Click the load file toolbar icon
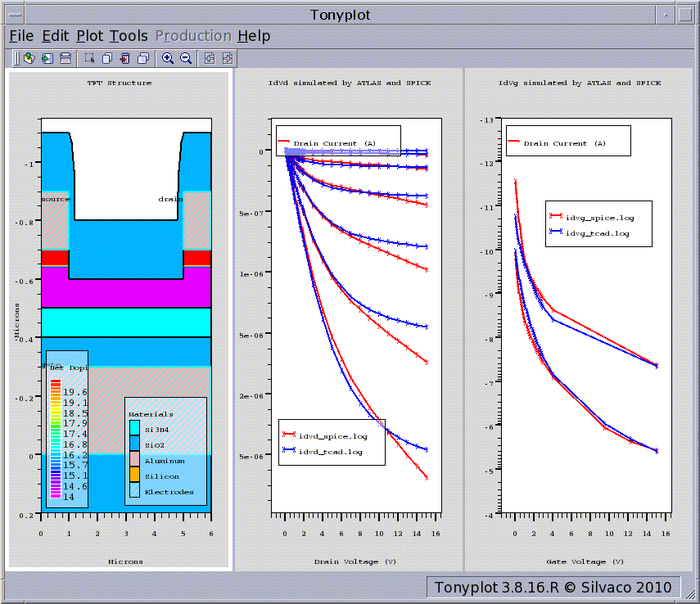This screenshot has height=604, width=700. pyautogui.click(x=29, y=58)
